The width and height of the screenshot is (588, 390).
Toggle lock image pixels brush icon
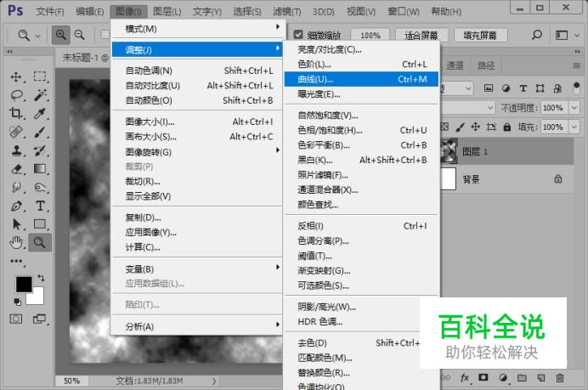[x=460, y=127]
